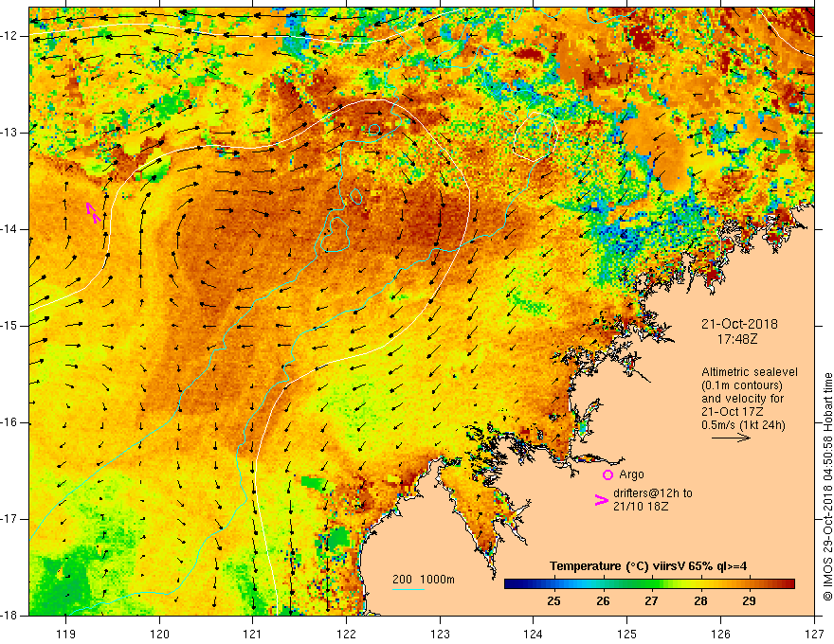Click the magenta Argo circle legend symbol
Image resolution: width=834 pixels, height=644 pixels.
pos(607,475)
